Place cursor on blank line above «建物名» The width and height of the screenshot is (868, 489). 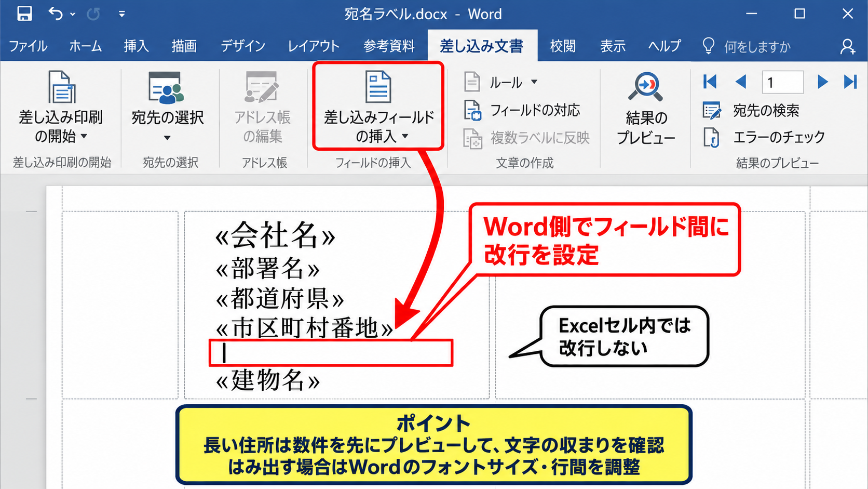pyautogui.click(x=331, y=353)
